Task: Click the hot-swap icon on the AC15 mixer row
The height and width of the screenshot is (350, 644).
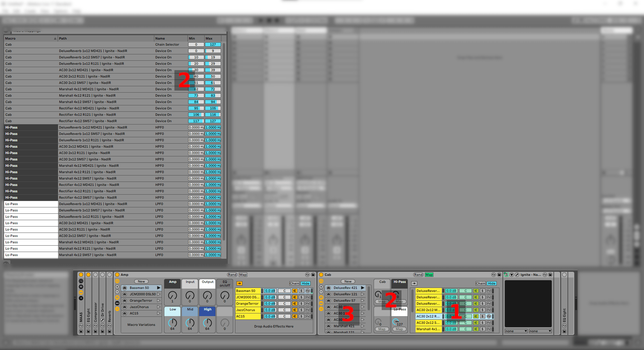Action: click(308, 316)
